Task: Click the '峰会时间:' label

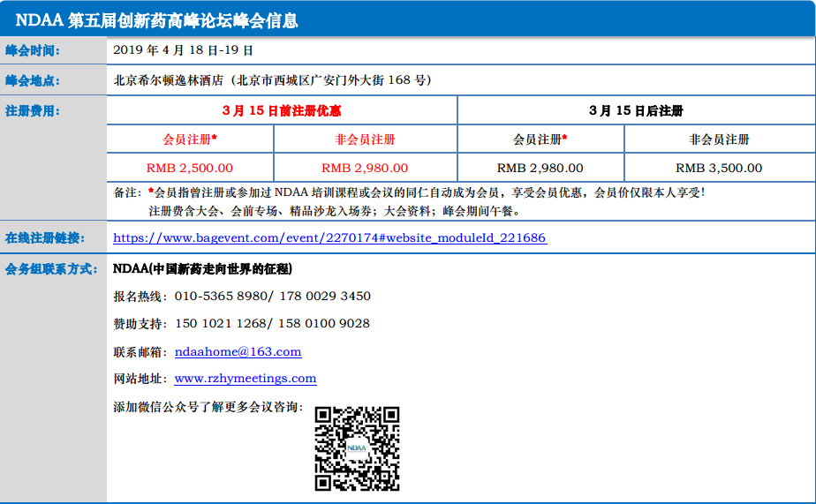Action: tap(33, 50)
